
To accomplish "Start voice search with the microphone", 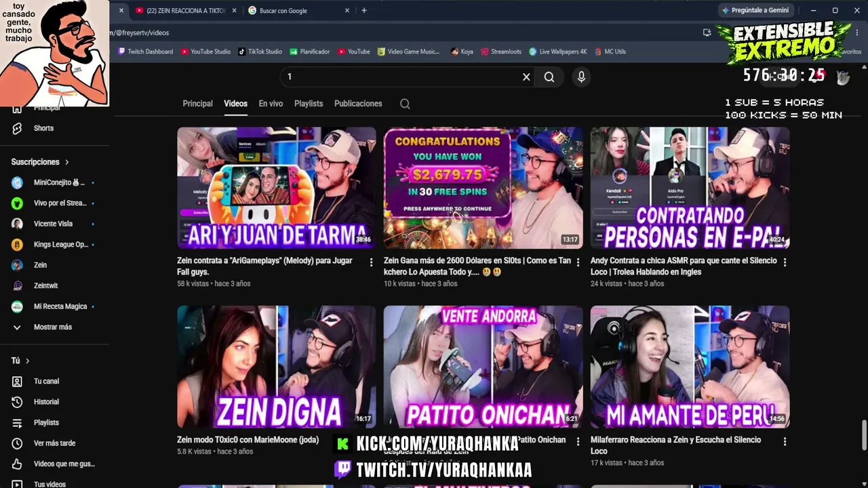I will 581,77.
